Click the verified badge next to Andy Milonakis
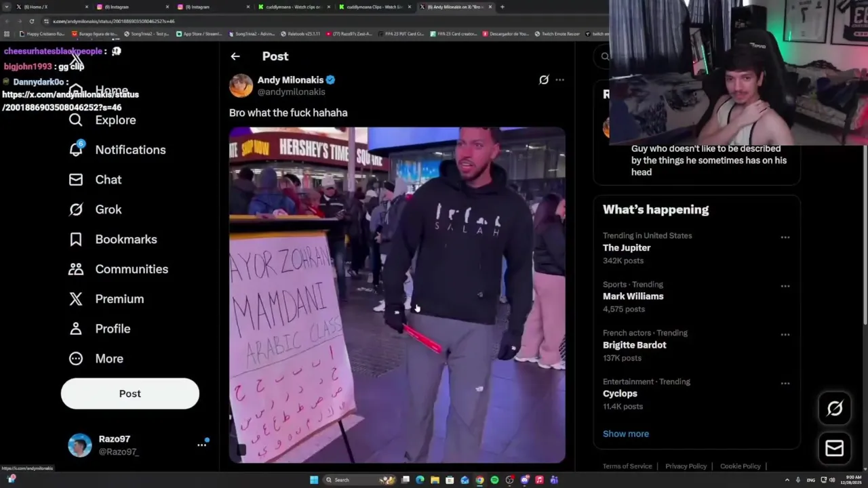868x488 pixels. click(x=330, y=80)
